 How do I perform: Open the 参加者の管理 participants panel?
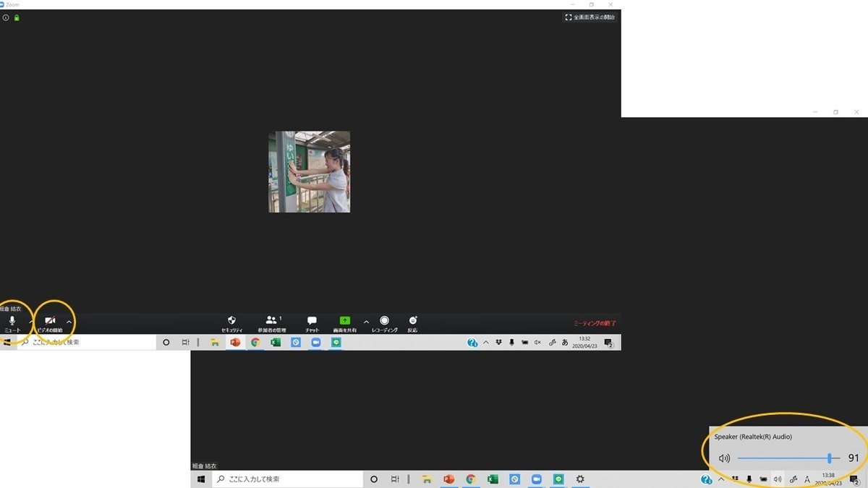[271, 323]
